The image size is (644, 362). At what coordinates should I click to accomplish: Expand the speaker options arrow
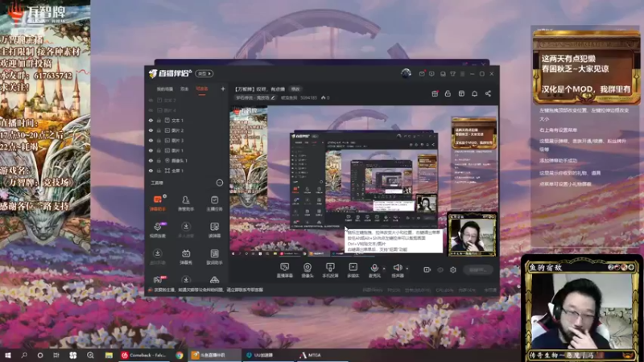click(407, 269)
